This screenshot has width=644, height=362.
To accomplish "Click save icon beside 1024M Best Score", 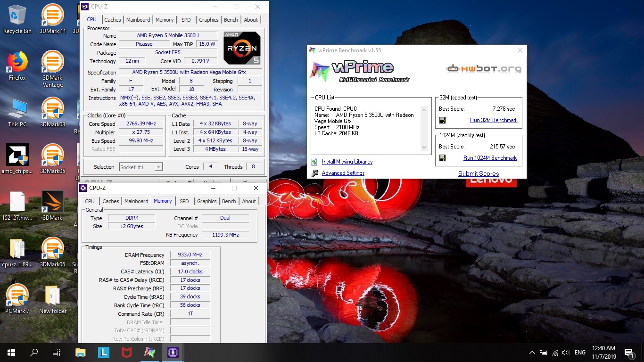I will pos(442,158).
